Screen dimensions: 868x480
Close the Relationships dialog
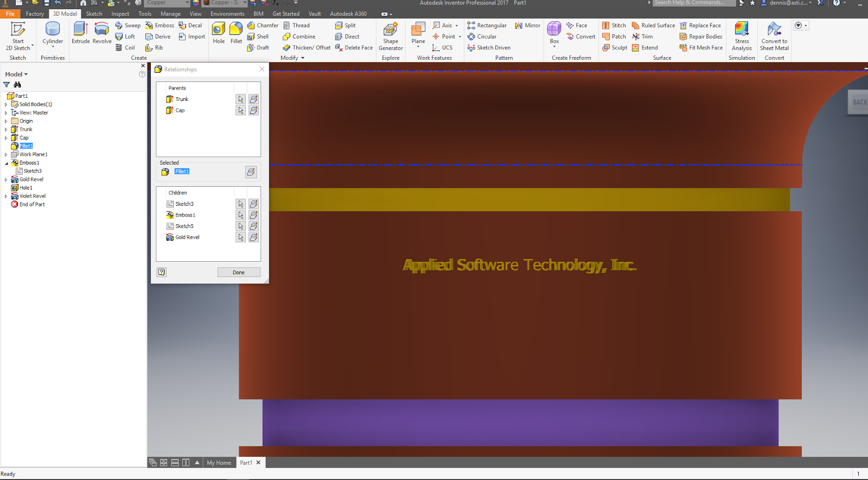coord(262,69)
